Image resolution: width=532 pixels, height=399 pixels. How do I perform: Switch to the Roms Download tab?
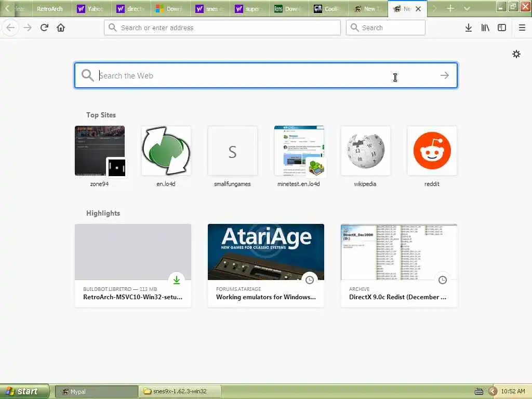coord(288,9)
